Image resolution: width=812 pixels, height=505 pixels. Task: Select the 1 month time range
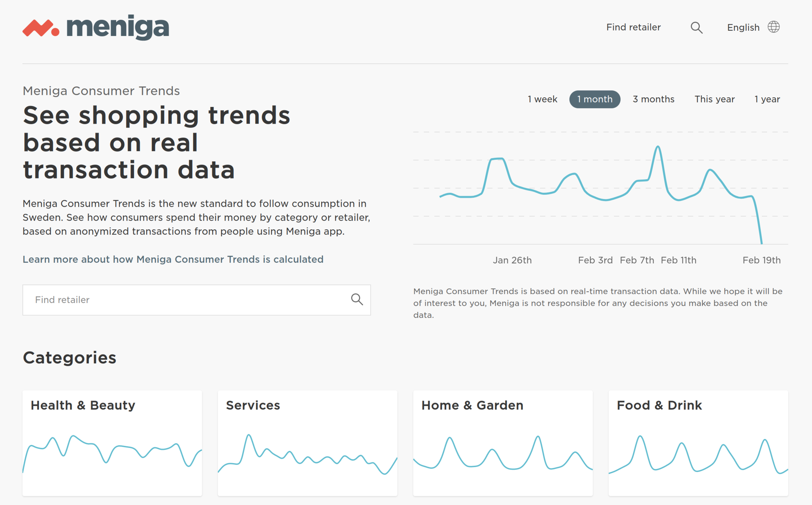click(594, 99)
